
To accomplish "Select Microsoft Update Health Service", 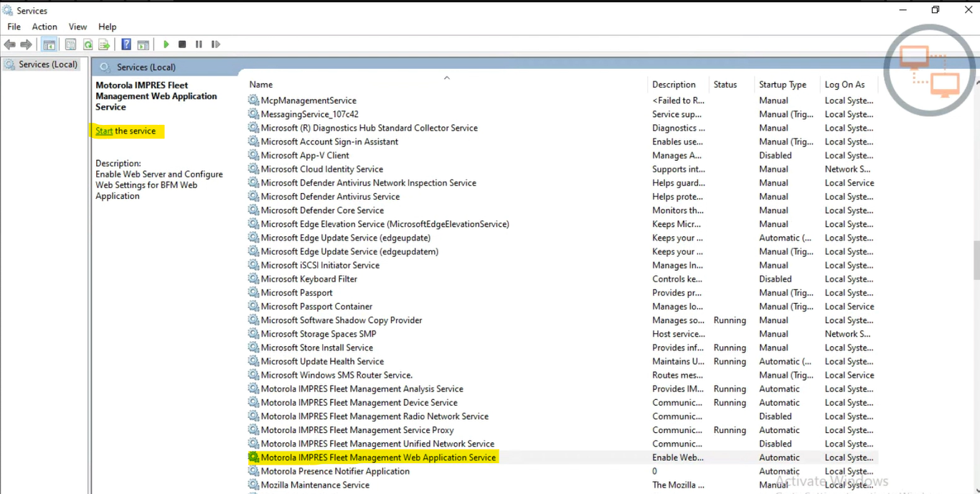I will pyautogui.click(x=322, y=361).
